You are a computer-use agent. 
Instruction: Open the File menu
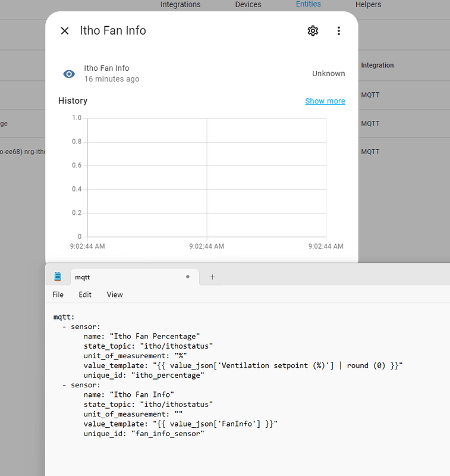point(58,295)
